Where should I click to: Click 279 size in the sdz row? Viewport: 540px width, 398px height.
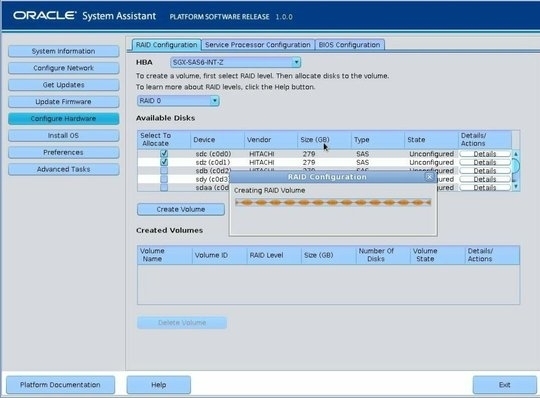click(309, 162)
